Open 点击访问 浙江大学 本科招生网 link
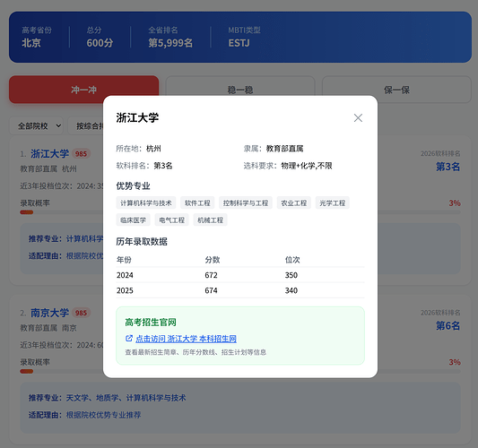The height and width of the screenshot is (448, 478). [x=186, y=339]
